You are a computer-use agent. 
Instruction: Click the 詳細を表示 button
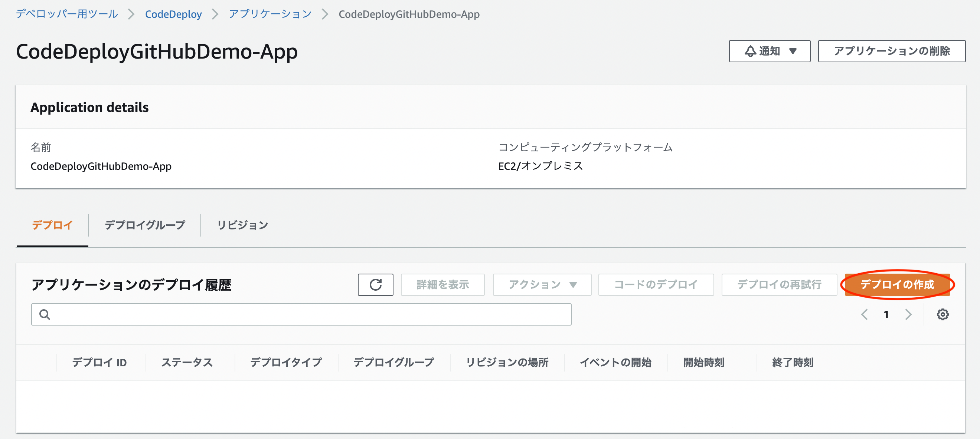[x=442, y=284]
